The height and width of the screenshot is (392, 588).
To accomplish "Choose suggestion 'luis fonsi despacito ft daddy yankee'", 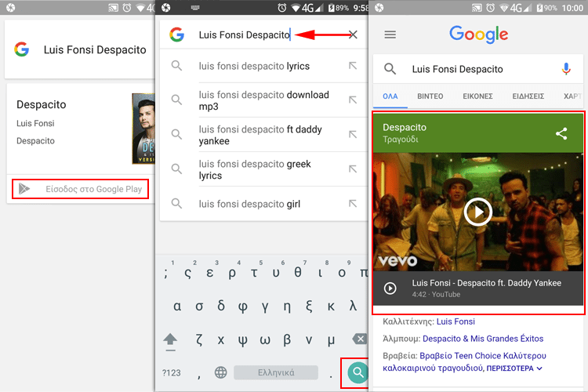I will [x=260, y=135].
